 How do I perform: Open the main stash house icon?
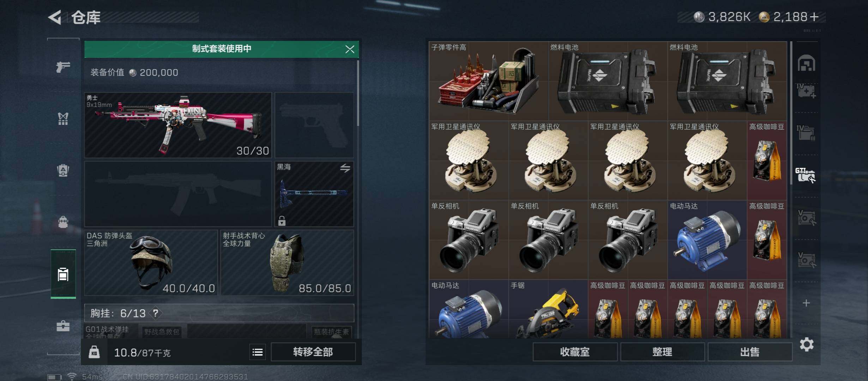806,63
